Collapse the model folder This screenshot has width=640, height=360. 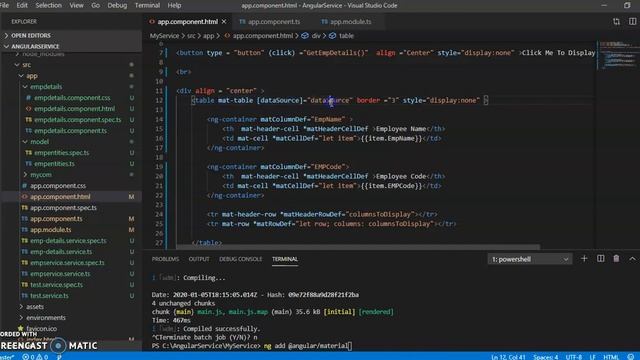coord(36,142)
